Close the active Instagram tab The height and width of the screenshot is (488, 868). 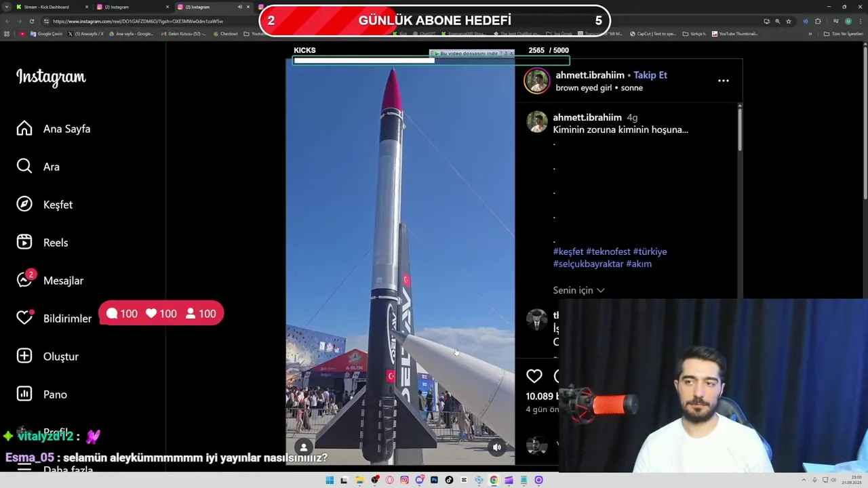248,7
